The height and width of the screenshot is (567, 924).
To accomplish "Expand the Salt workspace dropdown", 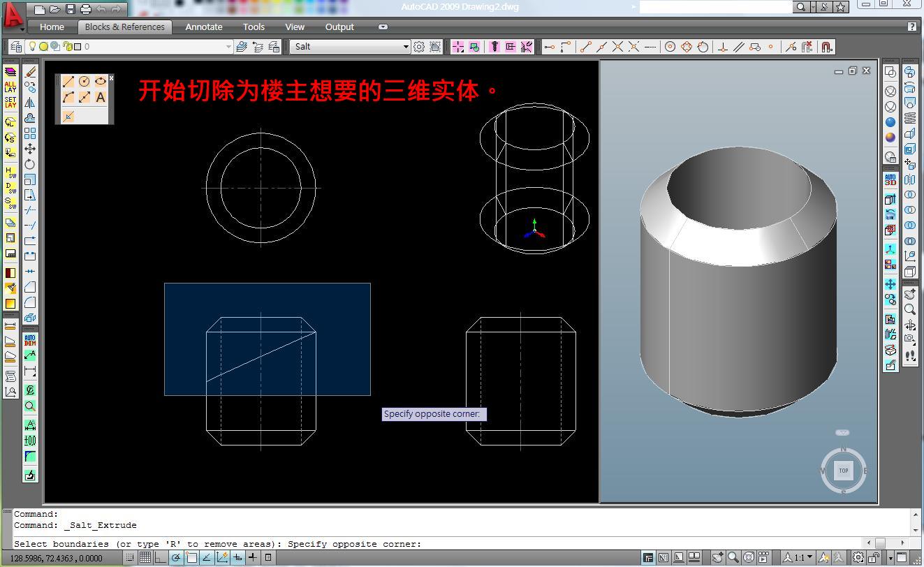I will pos(406,47).
